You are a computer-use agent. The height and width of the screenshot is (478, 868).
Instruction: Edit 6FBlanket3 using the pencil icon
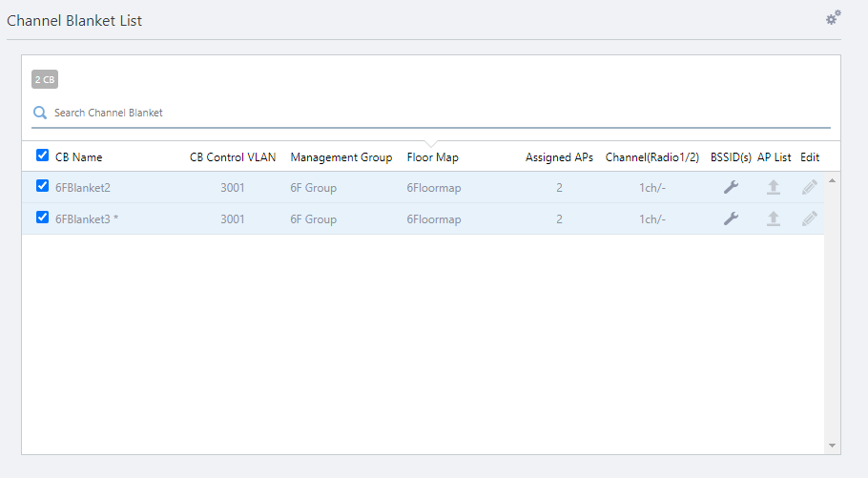[x=810, y=219]
